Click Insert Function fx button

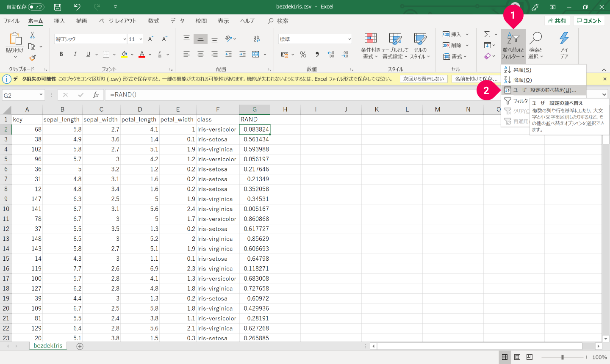(x=96, y=95)
